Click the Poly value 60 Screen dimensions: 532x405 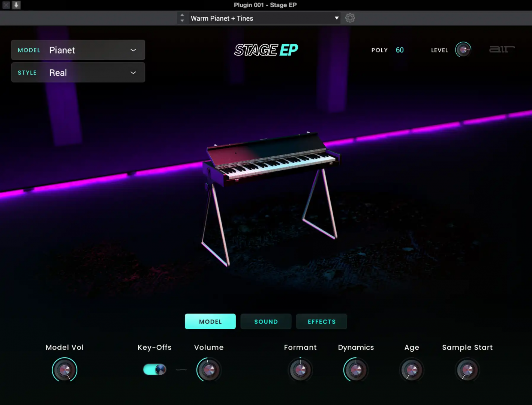[x=400, y=50]
